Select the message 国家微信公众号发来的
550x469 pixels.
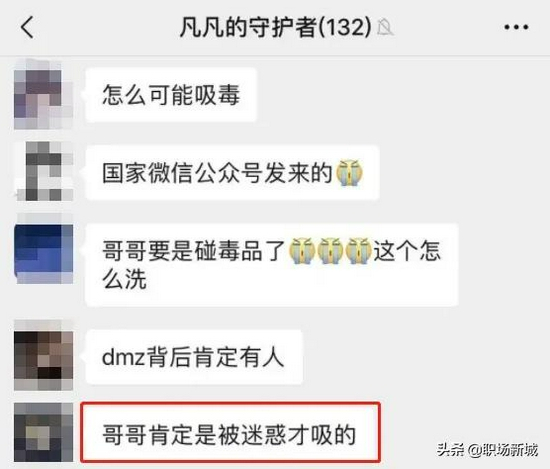coord(232,173)
